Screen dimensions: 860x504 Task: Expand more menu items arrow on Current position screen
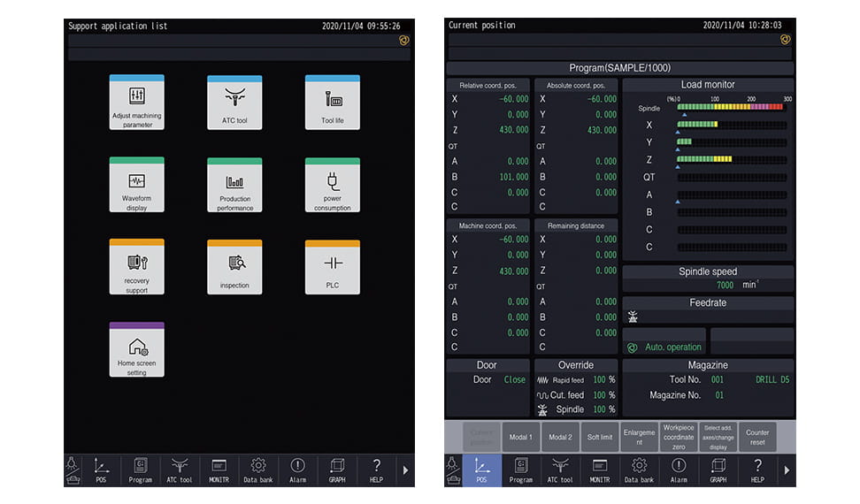point(786,470)
